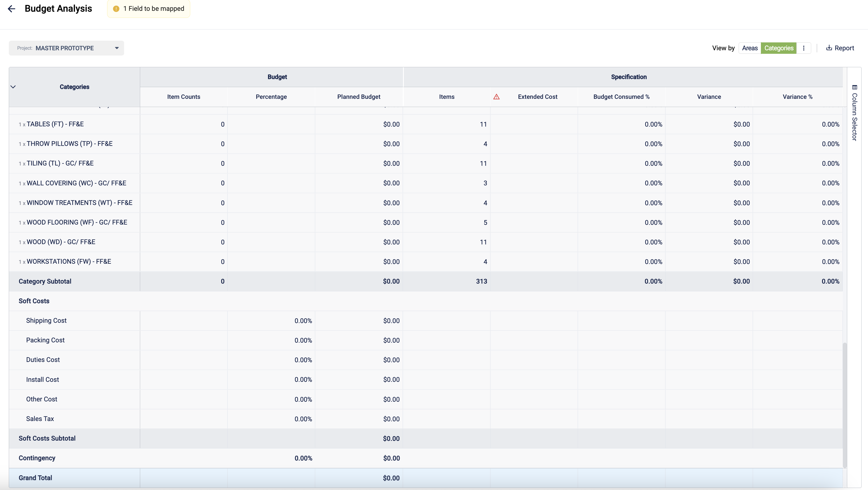Click the WOOD FLOORING (WF) items count 5
868x490 pixels.
pos(485,222)
